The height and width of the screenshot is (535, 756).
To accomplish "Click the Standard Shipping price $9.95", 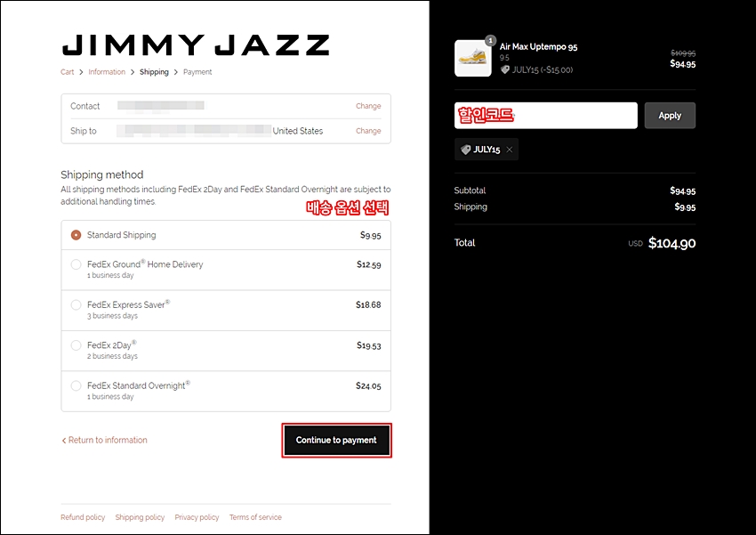I will [x=370, y=235].
